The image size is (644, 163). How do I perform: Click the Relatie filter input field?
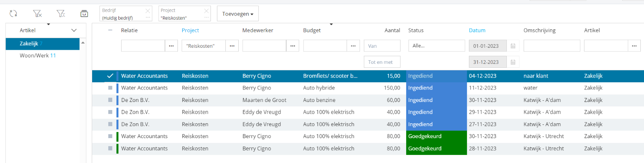pyautogui.click(x=143, y=46)
